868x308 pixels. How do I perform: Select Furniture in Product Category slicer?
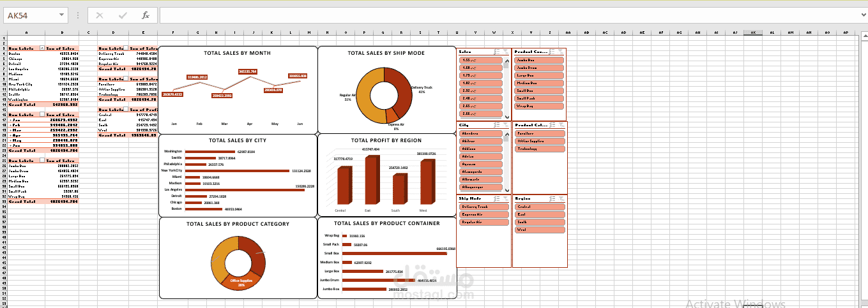tap(539, 133)
